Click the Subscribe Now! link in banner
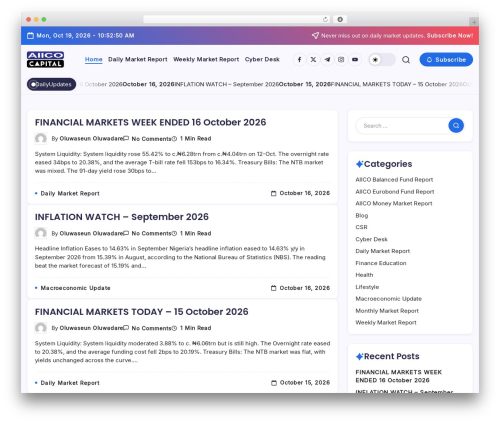The image size is (500, 423). pyautogui.click(x=450, y=36)
